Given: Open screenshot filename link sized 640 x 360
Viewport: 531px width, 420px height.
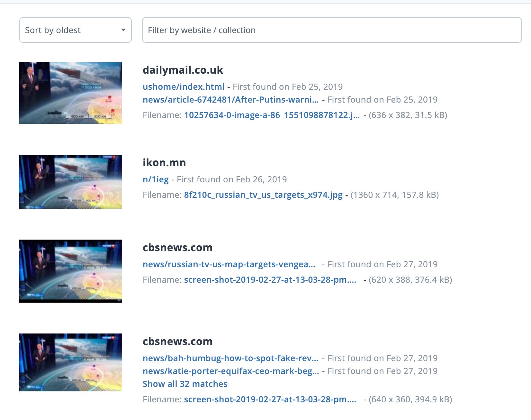Looking at the screenshot, I should tap(270, 399).
